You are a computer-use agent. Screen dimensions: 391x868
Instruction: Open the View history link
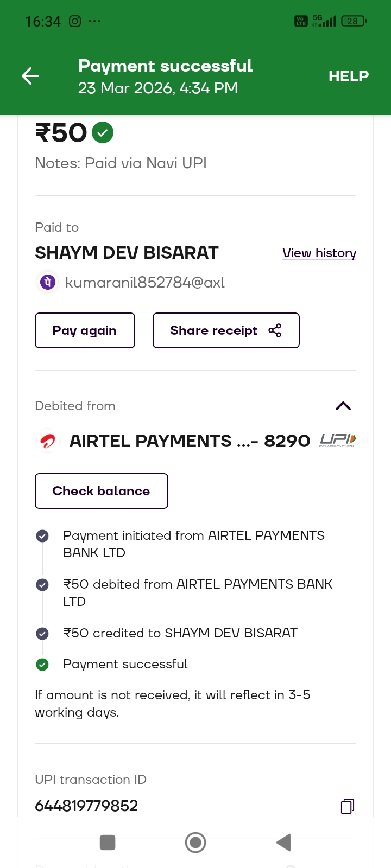point(319,253)
